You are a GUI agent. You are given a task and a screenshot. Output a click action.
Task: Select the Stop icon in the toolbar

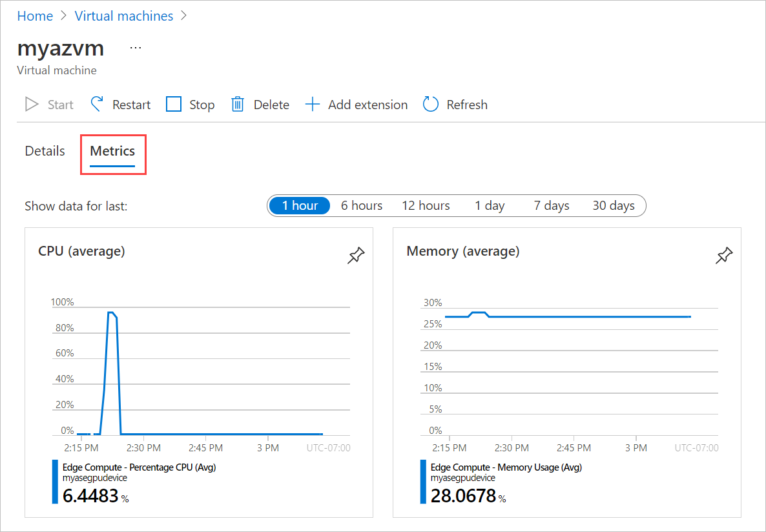174,104
